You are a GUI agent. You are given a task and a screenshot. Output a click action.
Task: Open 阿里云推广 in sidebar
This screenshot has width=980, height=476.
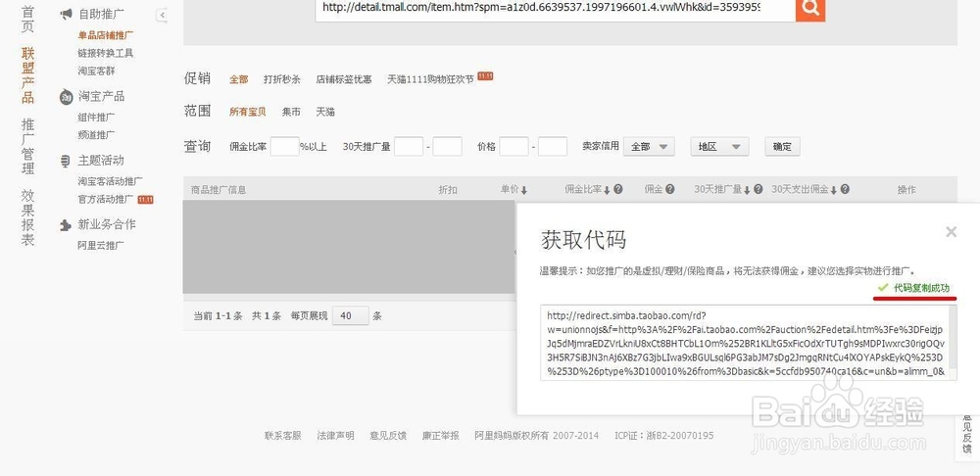(x=101, y=246)
